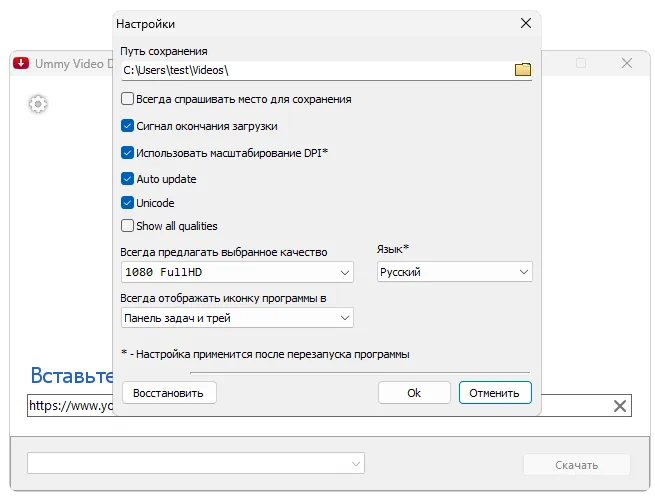Toggle Сигнал окончания загрузки checkbox
This screenshot has height=496, width=655.
[x=127, y=126]
